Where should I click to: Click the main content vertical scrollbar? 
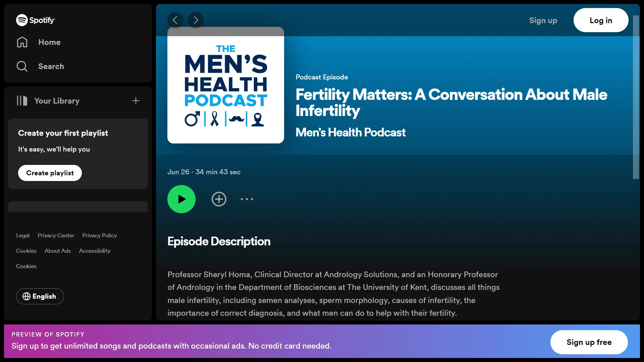coord(636,97)
